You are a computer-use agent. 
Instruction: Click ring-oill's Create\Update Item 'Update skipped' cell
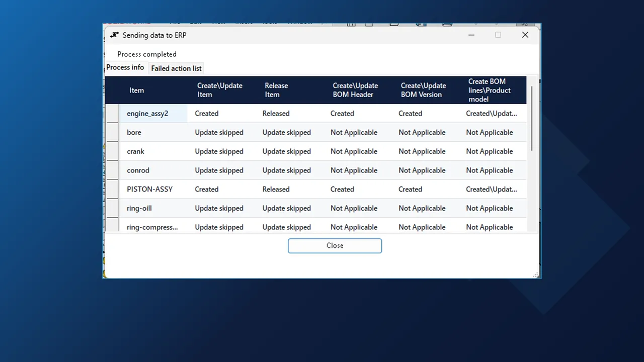click(x=221, y=208)
